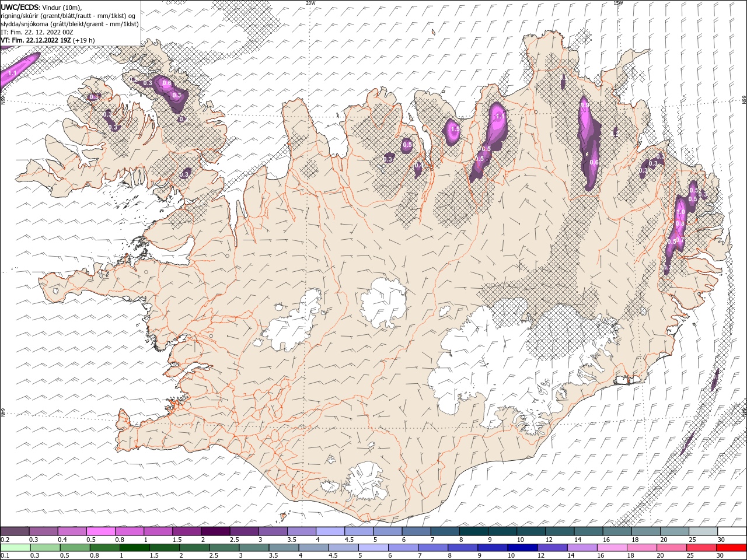Image resolution: width=747 pixels, height=560 pixels.
Task: Select the white 30 swatch in the upper legend
Action: click(732, 531)
